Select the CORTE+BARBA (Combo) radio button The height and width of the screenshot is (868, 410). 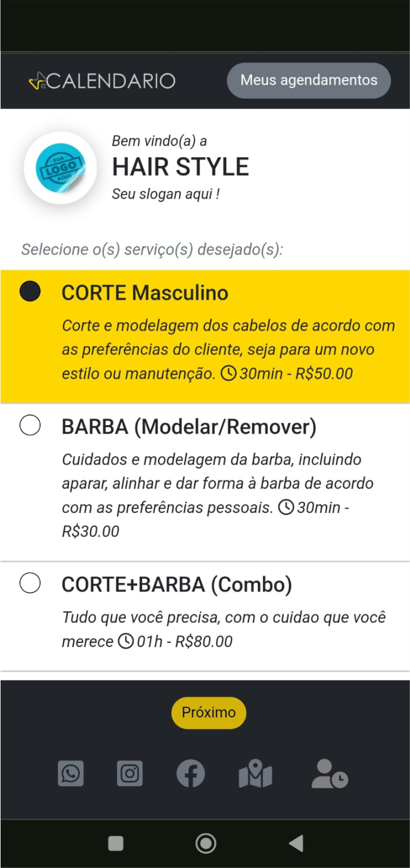[x=30, y=583]
